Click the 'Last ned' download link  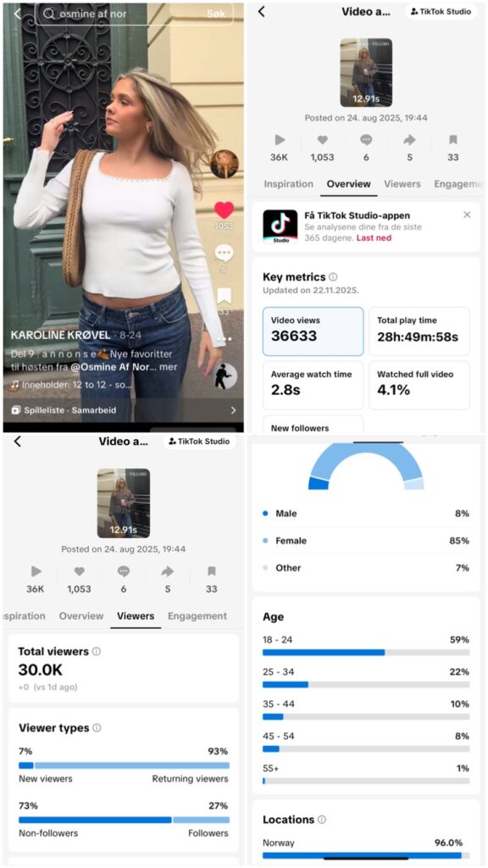pyautogui.click(x=374, y=237)
